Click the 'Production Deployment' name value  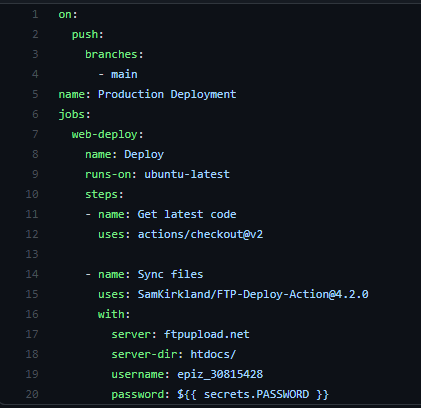tap(167, 94)
